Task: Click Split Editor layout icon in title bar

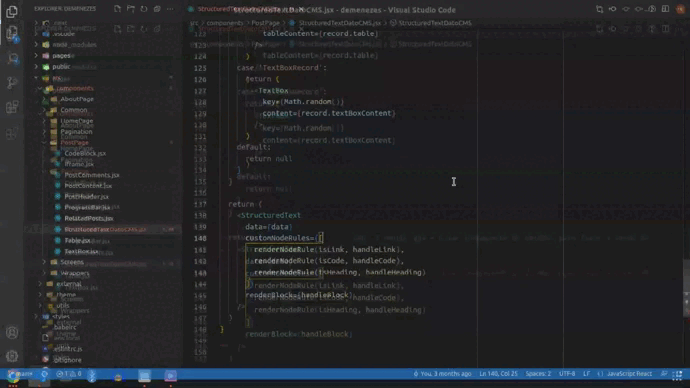Action: [x=665, y=9]
